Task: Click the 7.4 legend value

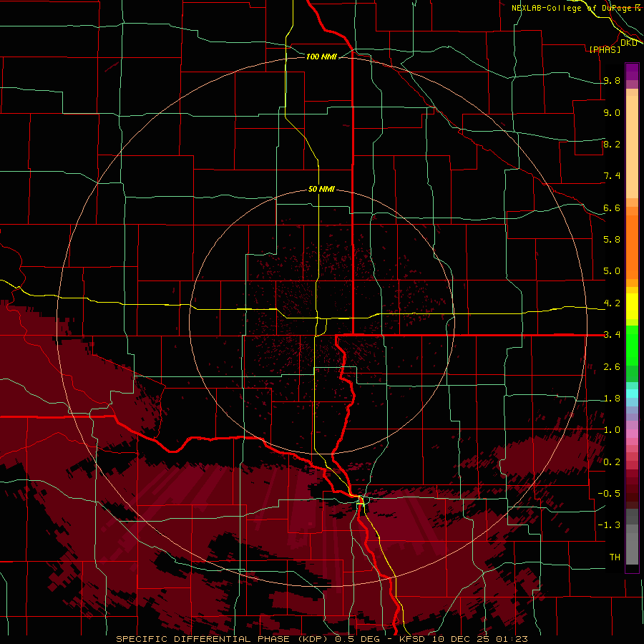Action: coord(612,176)
